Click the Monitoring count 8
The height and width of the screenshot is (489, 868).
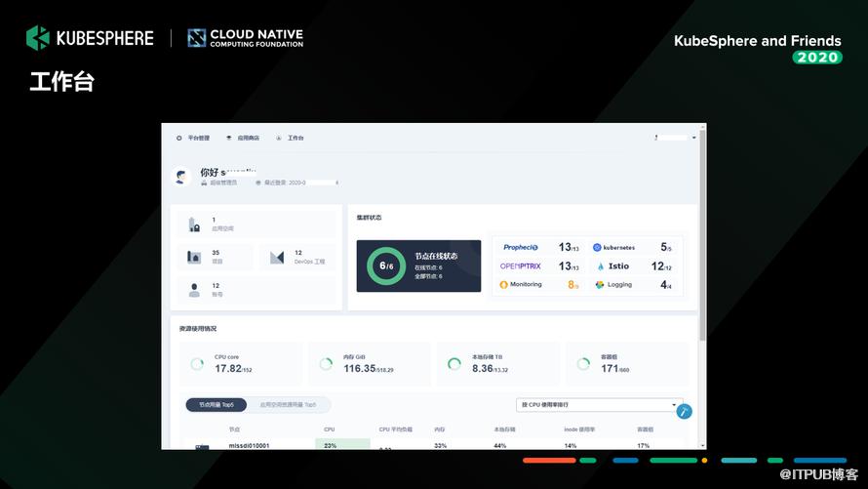click(572, 285)
